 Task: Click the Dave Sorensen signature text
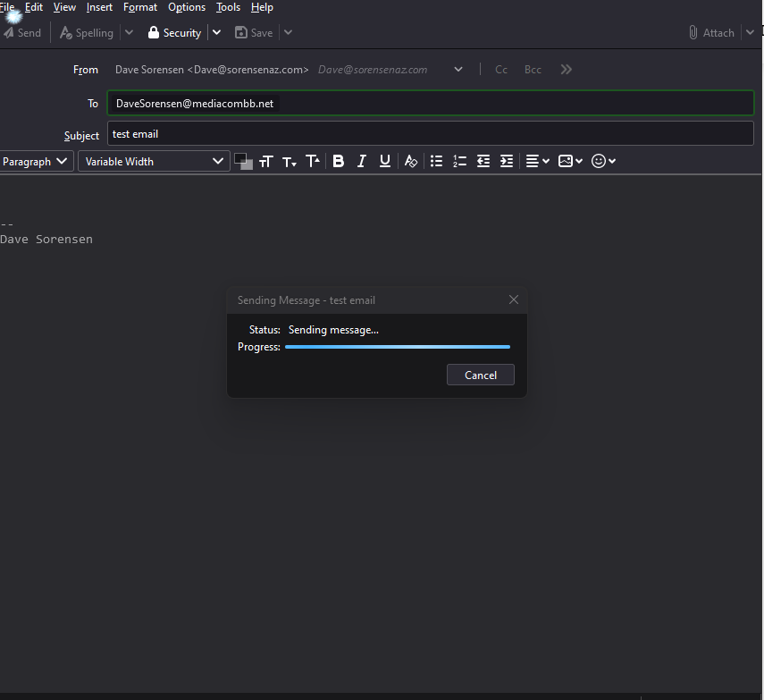46,240
